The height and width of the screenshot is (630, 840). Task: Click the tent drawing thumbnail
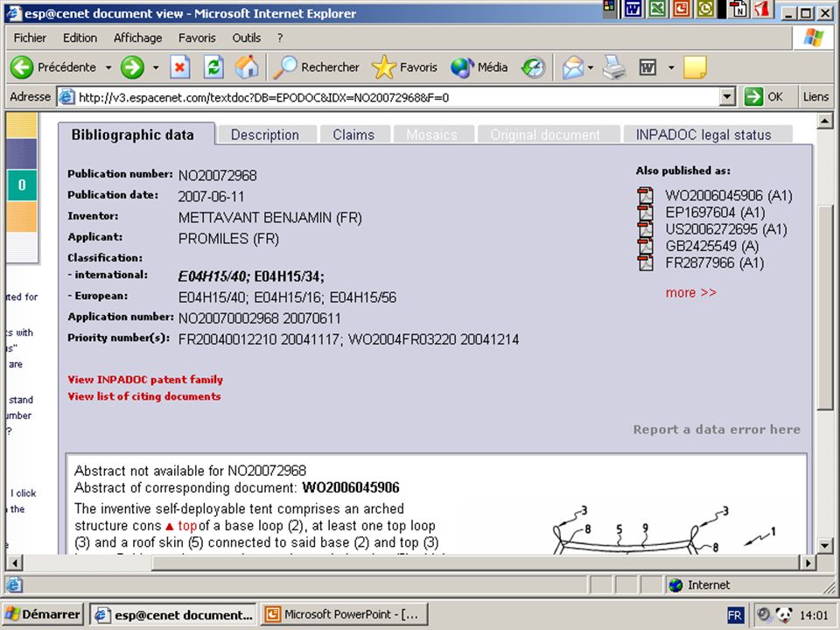tap(663, 529)
